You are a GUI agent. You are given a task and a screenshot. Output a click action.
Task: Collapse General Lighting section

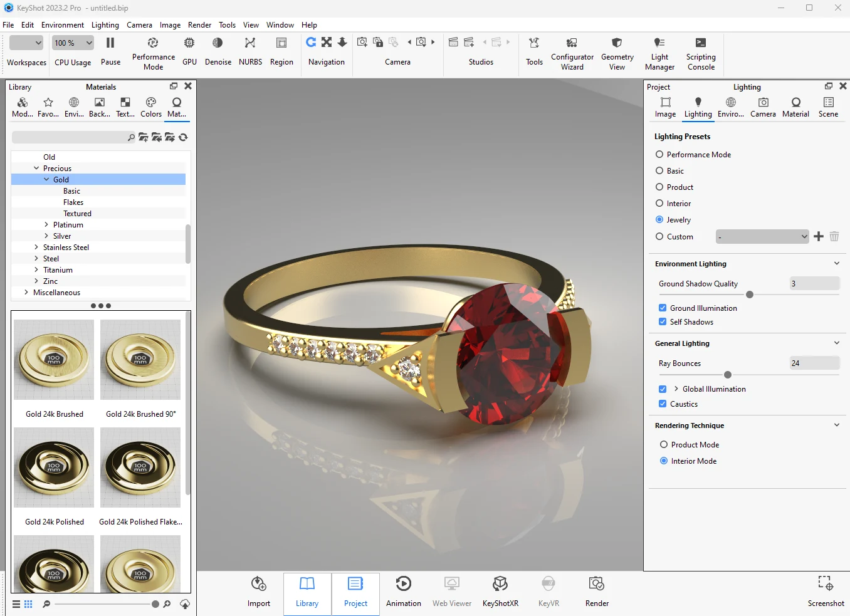tap(837, 343)
